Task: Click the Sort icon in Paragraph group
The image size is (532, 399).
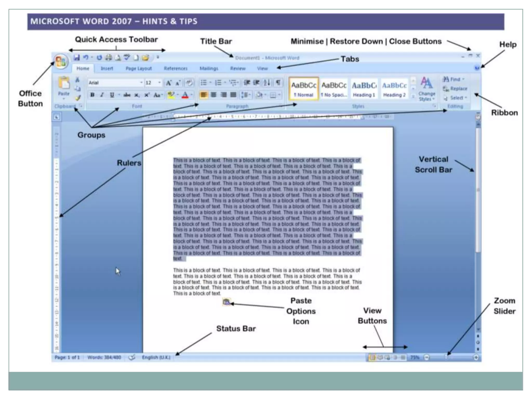Action: click(x=267, y=83)
